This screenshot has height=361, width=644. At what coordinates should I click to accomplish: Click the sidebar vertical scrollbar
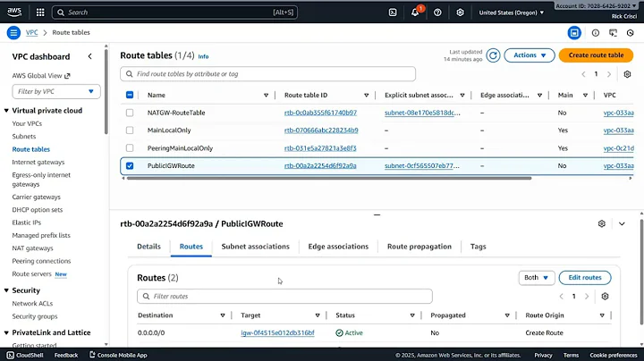(x=106, y=91)
